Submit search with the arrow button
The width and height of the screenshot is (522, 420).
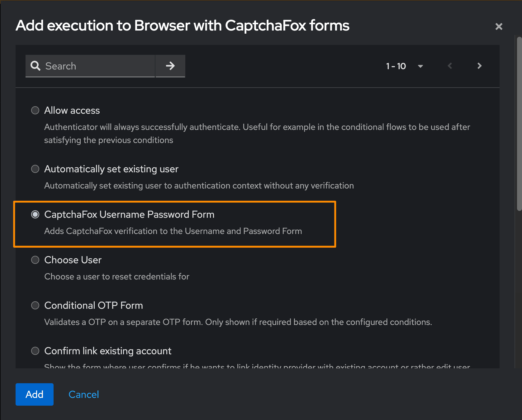(170, 66)
